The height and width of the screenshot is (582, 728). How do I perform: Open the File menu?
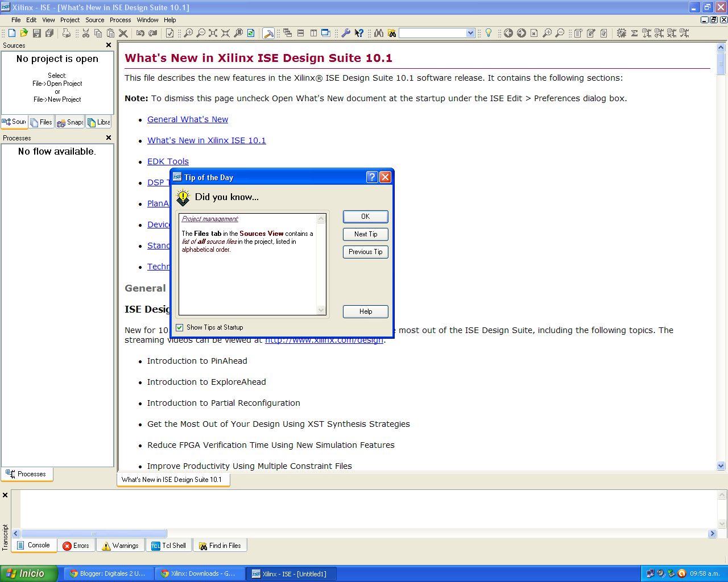tap(16, 20)
